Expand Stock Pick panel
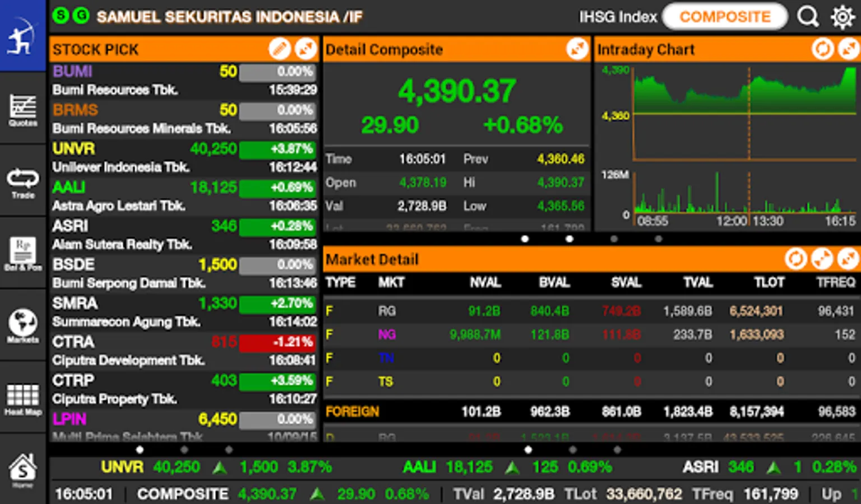The width and height of the screenshot is (861, 504). [305, 49]
